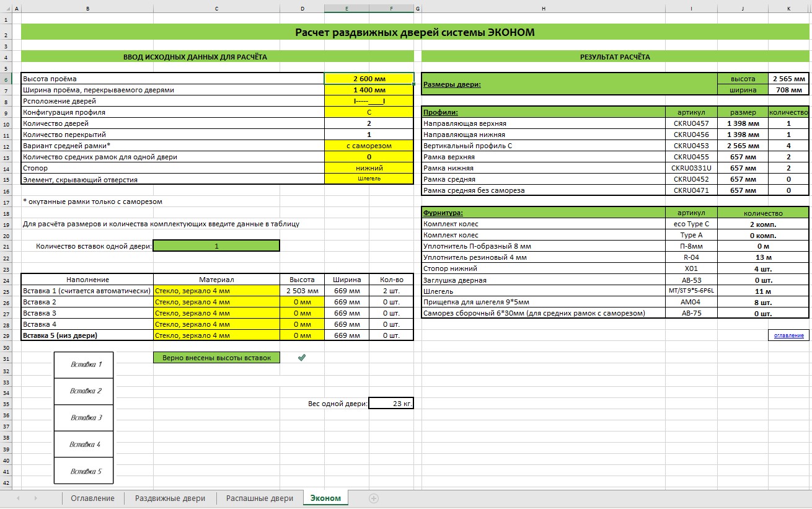Select the Эконом sheet tab
The image size is (812, 509).
325,498
